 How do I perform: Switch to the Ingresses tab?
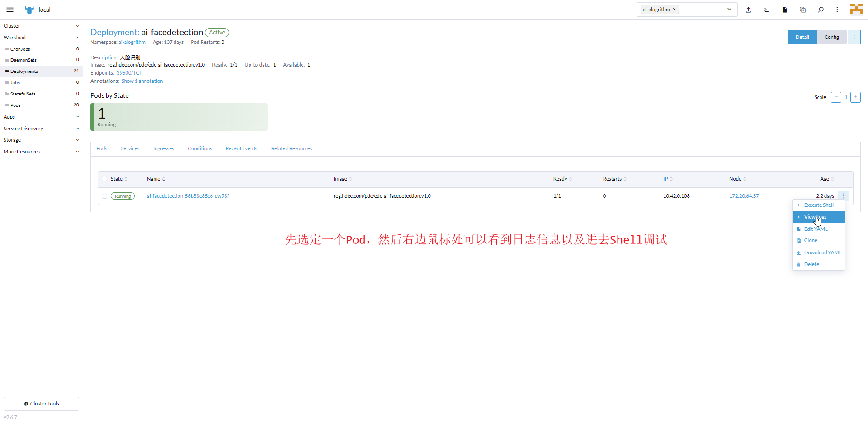click(x=164, y=148)
